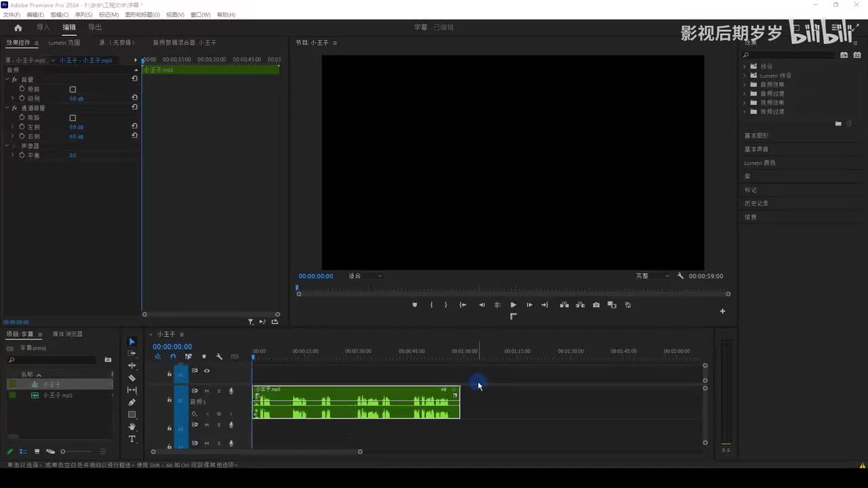Solo audio track A1
The height and width of the screenshot is (488, 868).
pos(218,391)
